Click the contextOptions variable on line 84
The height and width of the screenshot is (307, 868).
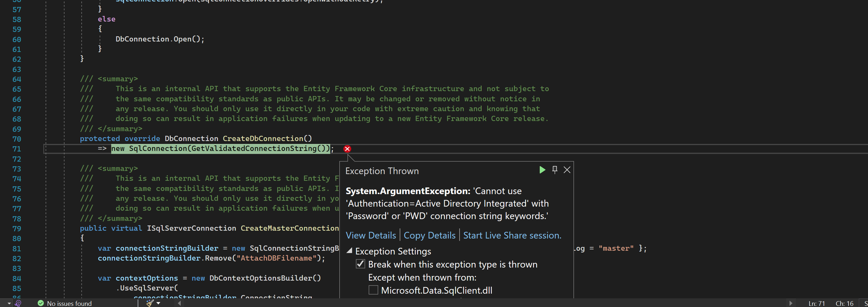coord(147,278)
